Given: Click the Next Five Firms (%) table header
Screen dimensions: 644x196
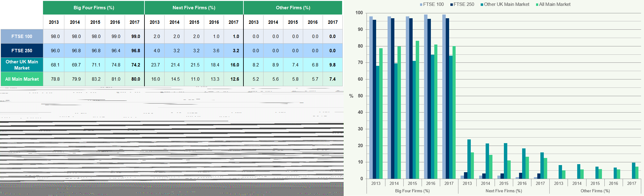Looking at the screenshot, I should coord(194,8).
